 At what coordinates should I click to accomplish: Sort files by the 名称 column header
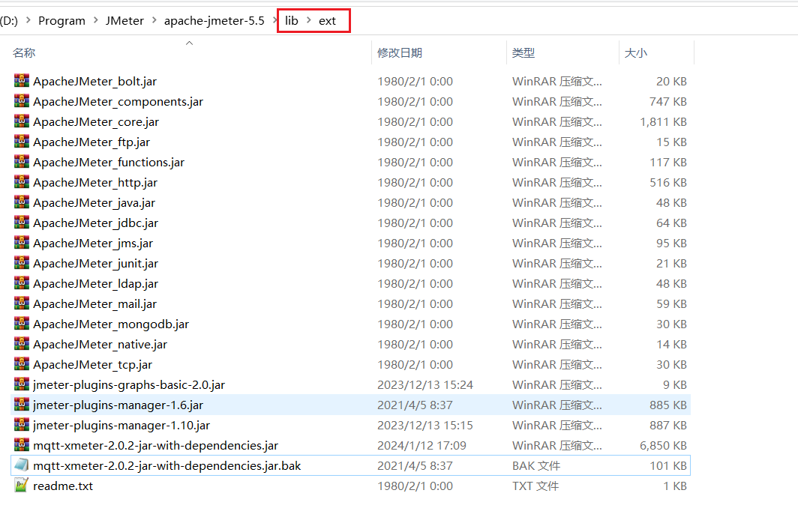tap(25, 53)
